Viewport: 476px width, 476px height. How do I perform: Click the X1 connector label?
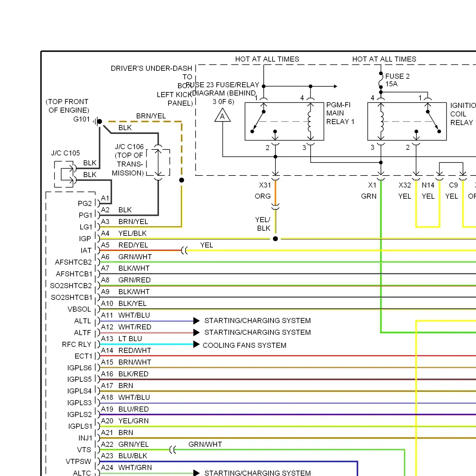tap(372, 185)
